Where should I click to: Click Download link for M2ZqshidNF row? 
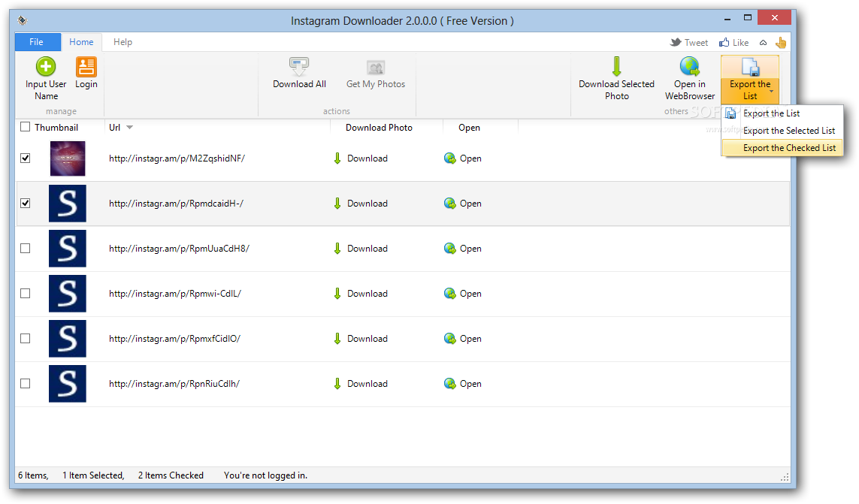pos(367,158)
